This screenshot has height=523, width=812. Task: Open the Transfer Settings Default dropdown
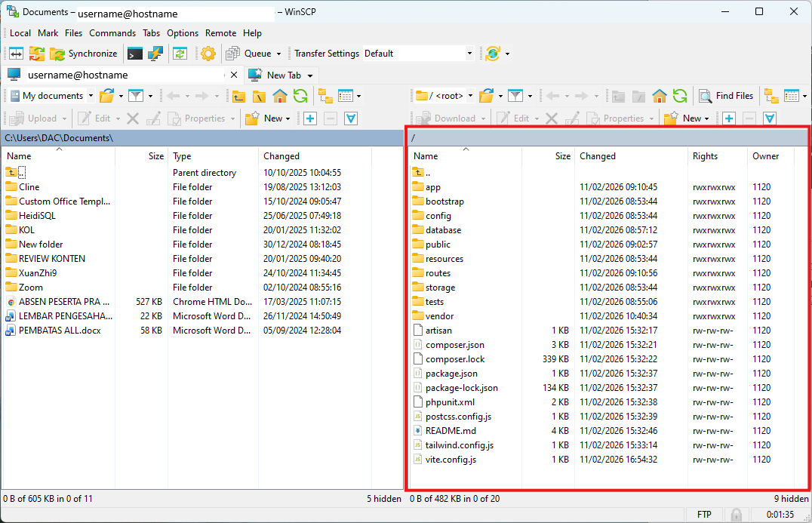coord(468,53)
